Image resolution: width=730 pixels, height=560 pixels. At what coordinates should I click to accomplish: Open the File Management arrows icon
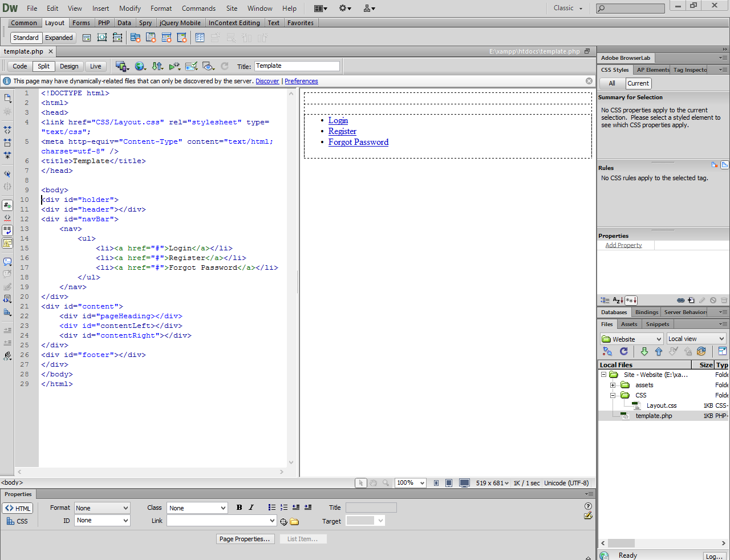157,66
